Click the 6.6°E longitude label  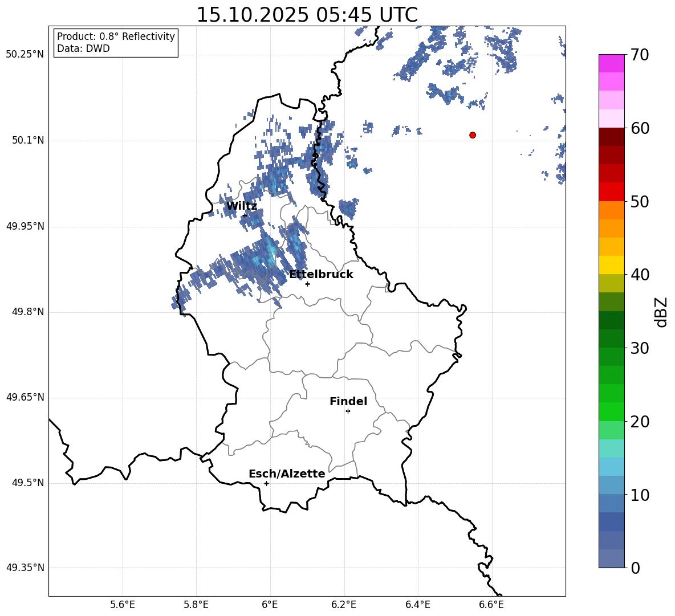point(491,605)
